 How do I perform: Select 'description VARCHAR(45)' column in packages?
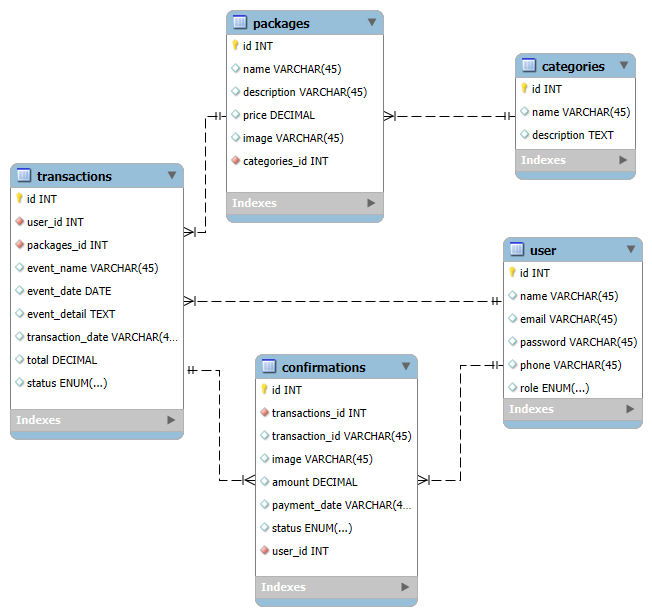tap(305, 92)
